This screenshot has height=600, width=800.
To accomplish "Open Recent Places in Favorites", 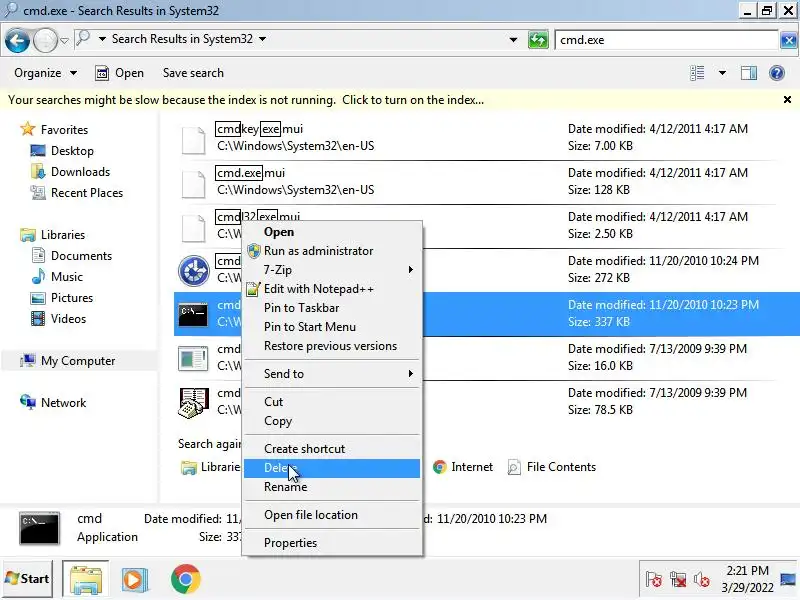I will click(77, 193).
